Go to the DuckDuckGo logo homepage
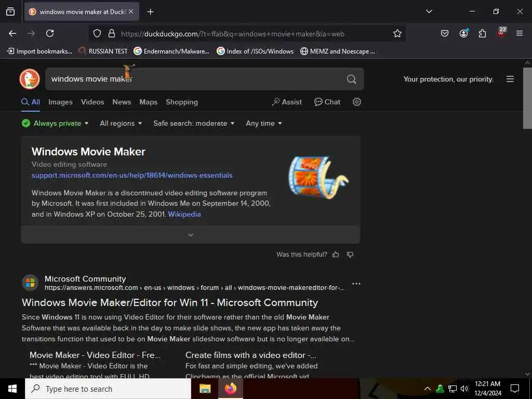Screen dimensions: 532x399 coord(30,79)
